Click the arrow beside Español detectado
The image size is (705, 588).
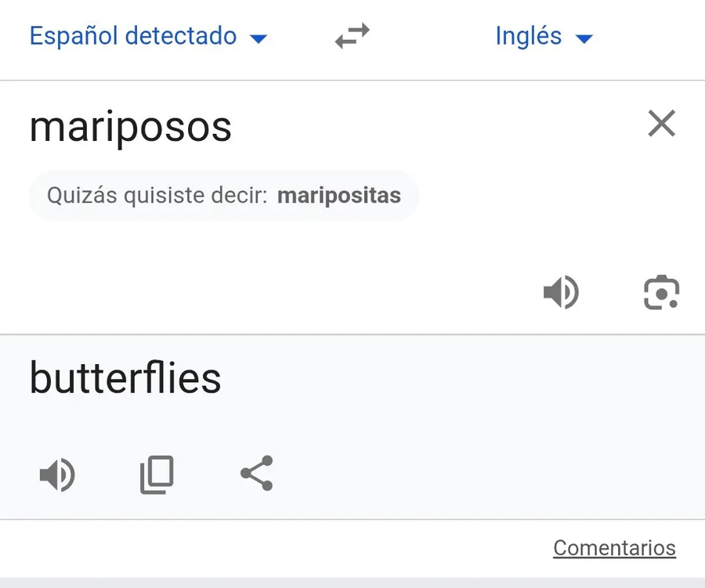(258, 38)
